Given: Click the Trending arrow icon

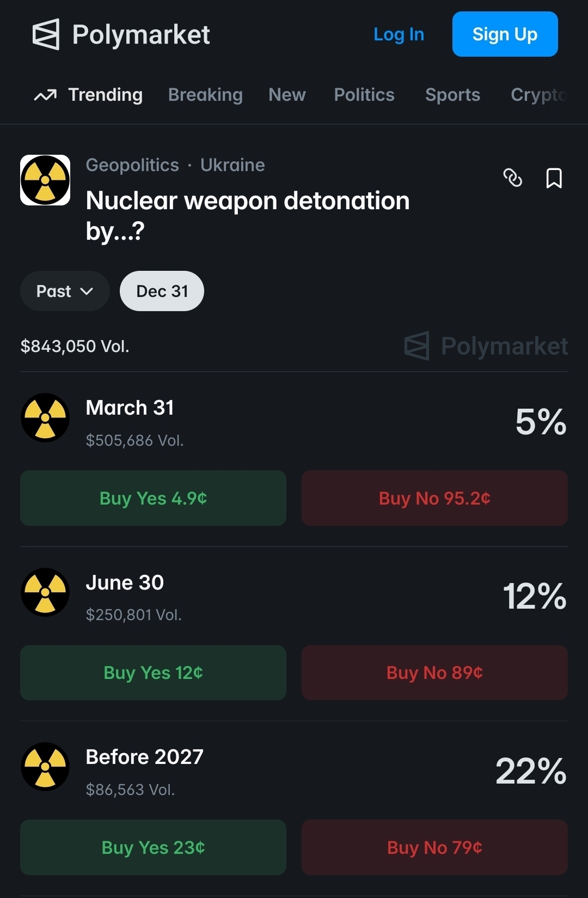Looking at the screenshot, I should [x=45, y=95].
